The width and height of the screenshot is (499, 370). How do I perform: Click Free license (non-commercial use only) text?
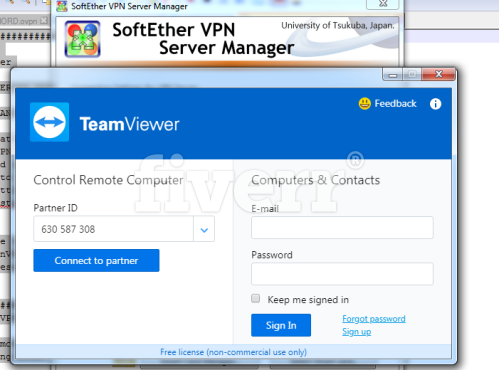[x=233, y=352]
